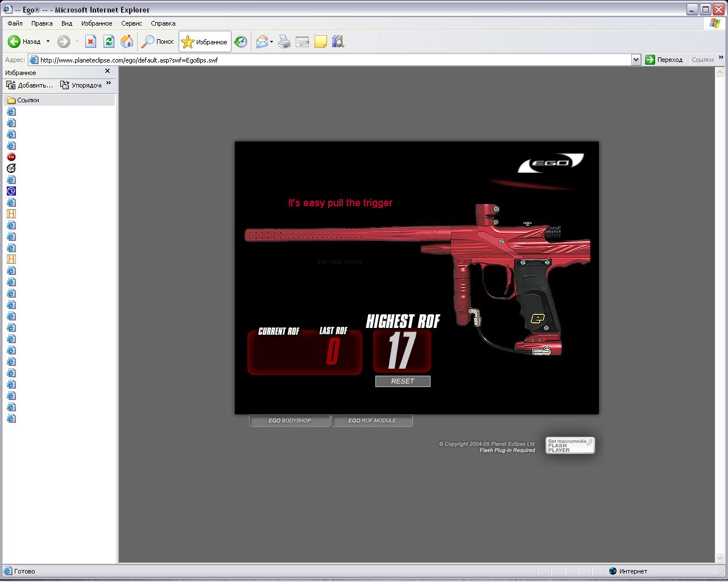Click the Print icon in toolbar
The height and width of the screenshot is (582, 728).
[284, 41]
